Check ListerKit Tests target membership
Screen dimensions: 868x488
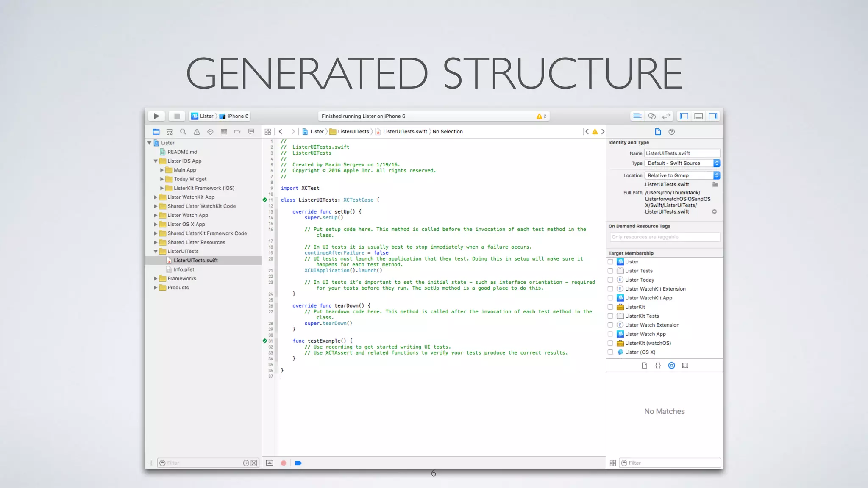tap(610, 316)
